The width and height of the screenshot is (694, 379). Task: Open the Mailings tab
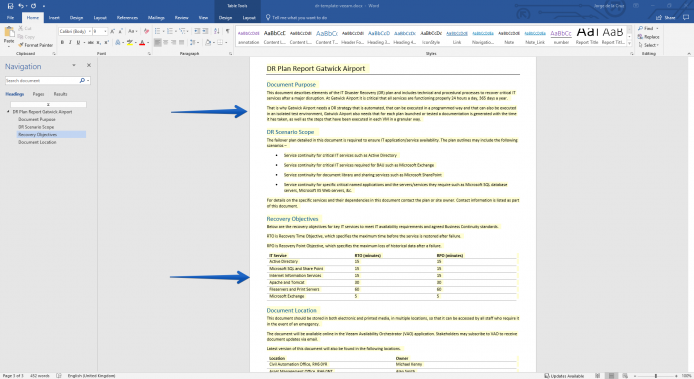156,18
